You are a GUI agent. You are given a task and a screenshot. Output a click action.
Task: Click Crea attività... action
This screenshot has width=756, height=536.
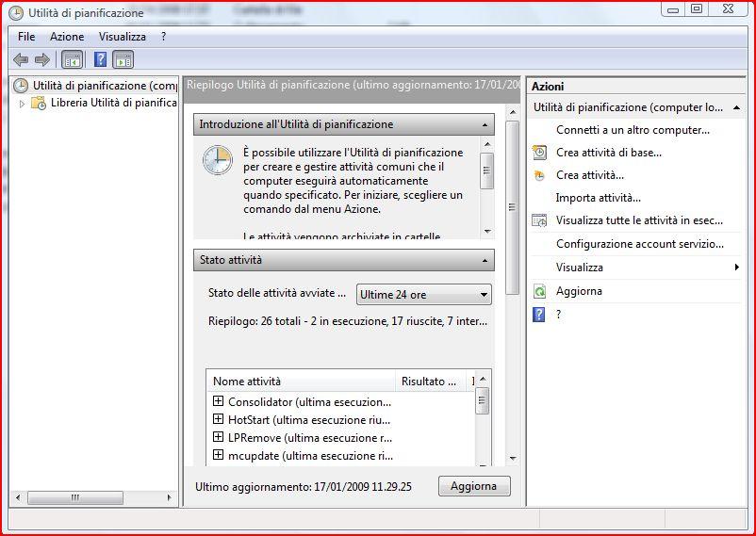[x=590, y=175]
